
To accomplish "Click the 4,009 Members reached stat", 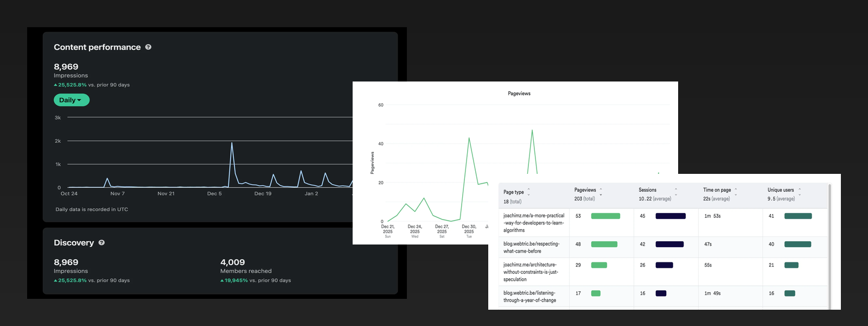I will pos(232,262).
